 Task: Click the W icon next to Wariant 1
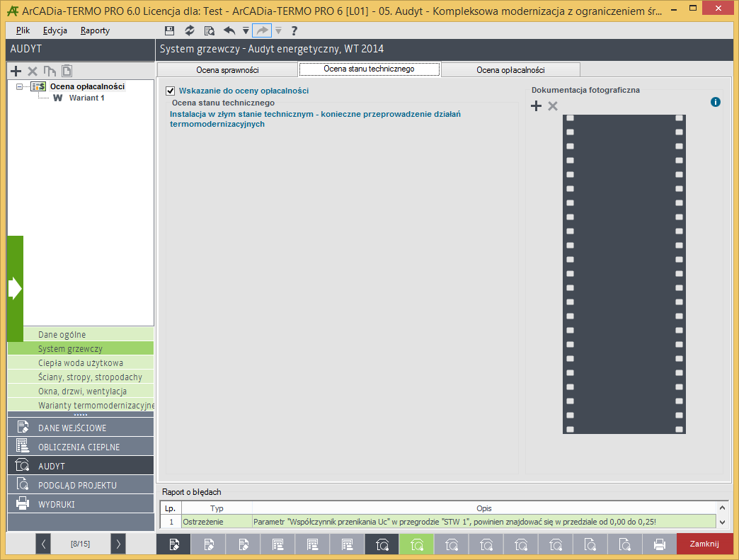pyautogui.click(x=58, y=98)
